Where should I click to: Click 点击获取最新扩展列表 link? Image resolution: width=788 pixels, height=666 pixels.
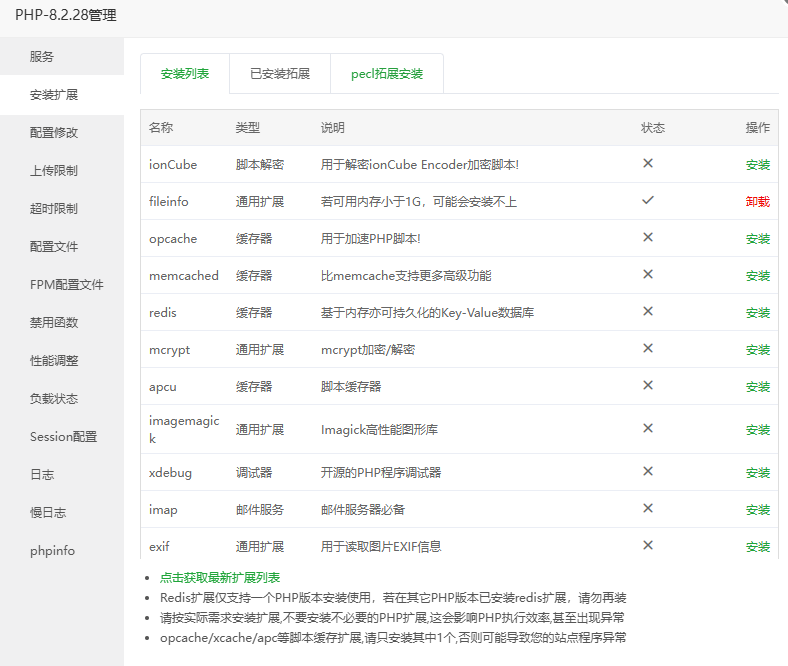coord(220,578)
